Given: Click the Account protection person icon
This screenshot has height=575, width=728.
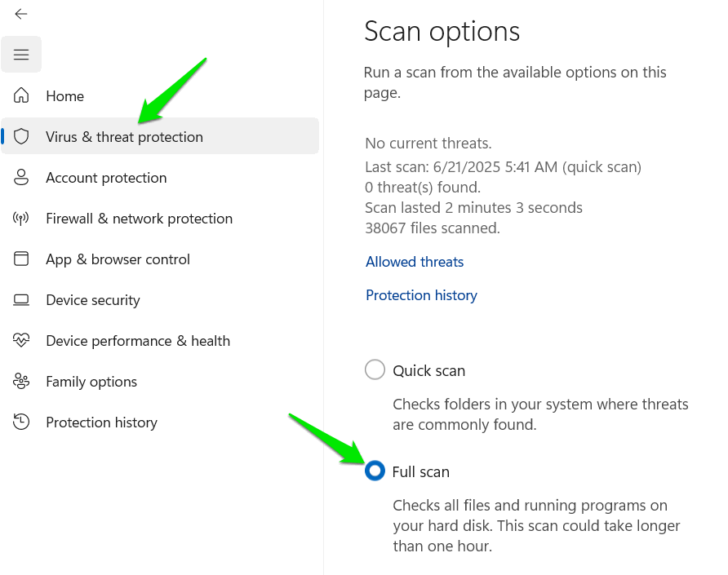Looking at the screenshot, I should [x=21, y=178].
